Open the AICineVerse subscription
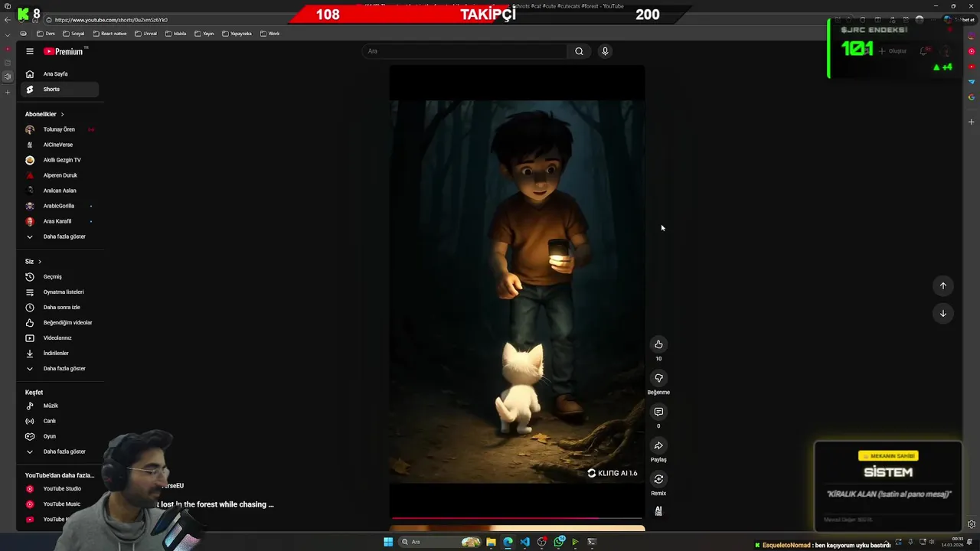 tap(60, 145)
